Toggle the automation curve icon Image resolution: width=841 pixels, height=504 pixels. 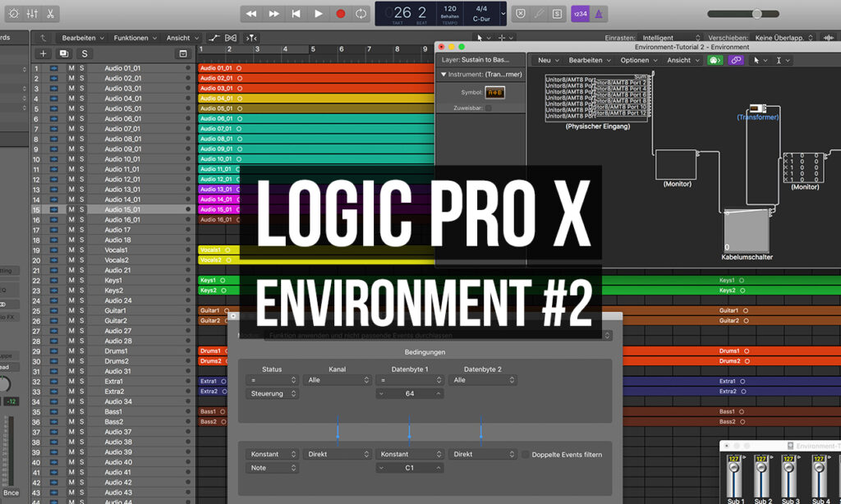point(214,38)
